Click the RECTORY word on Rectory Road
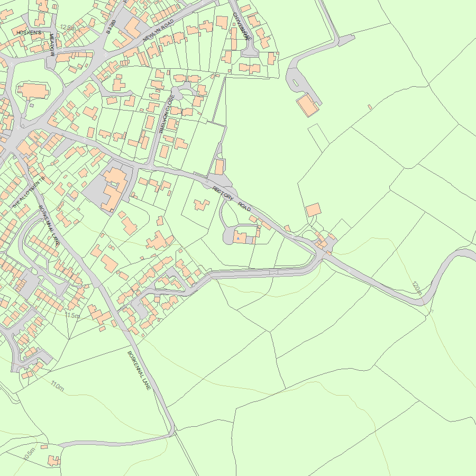 coord(223,194)
